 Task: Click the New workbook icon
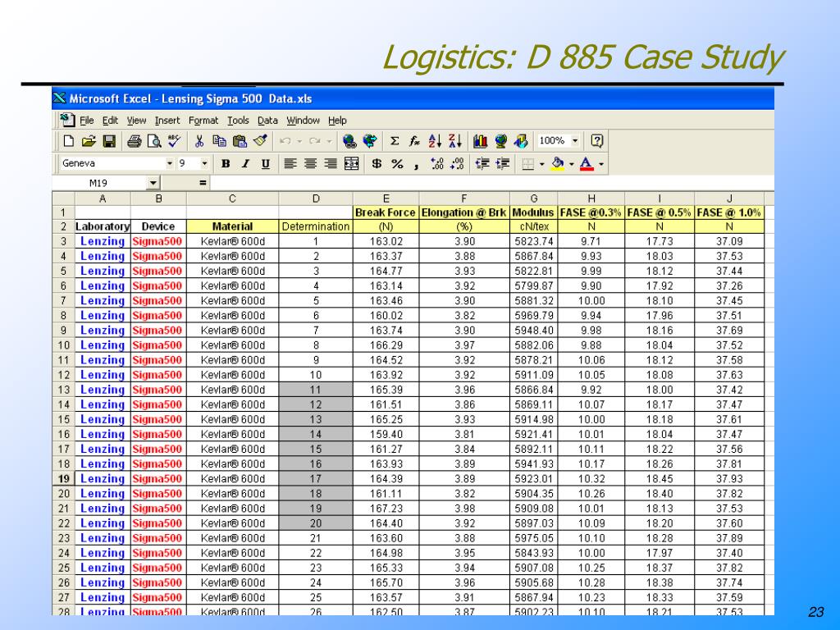click(x=68, y=141)
